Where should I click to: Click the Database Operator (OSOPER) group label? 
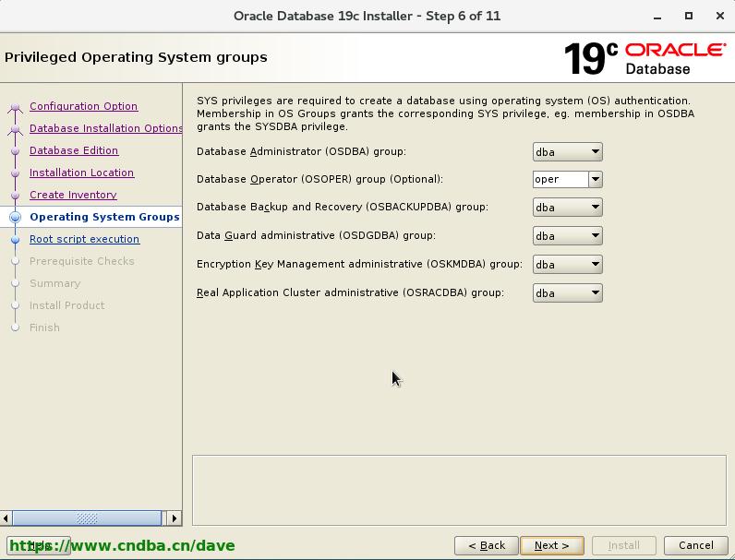(319, 179)
